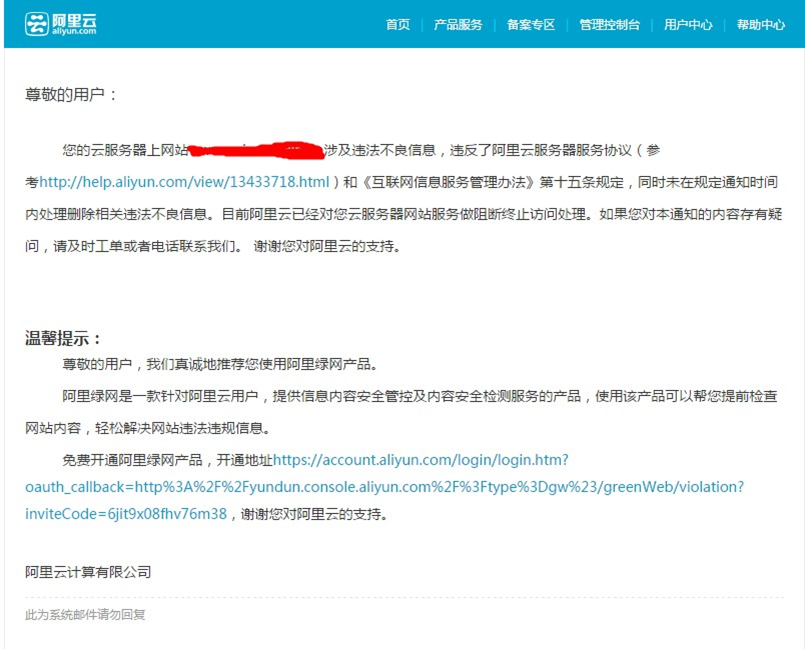Click the red redacted website address
The image size is (805, 649).
point(255,151)
